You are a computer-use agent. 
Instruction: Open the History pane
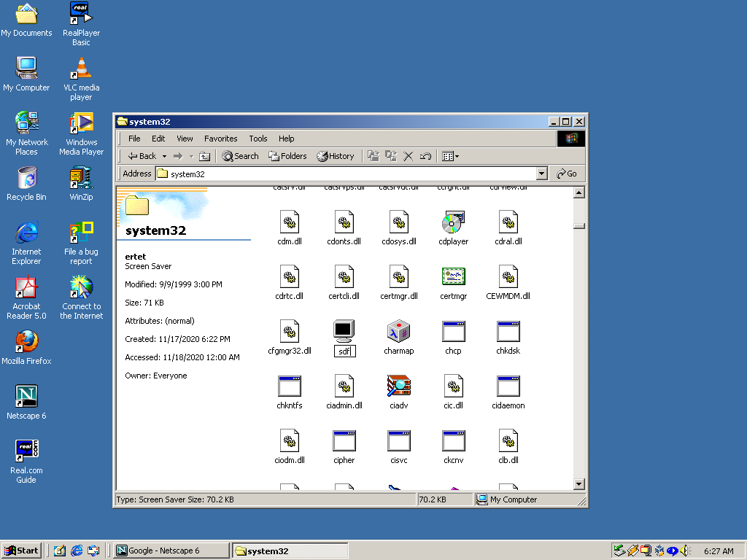[x=335, y=155]
